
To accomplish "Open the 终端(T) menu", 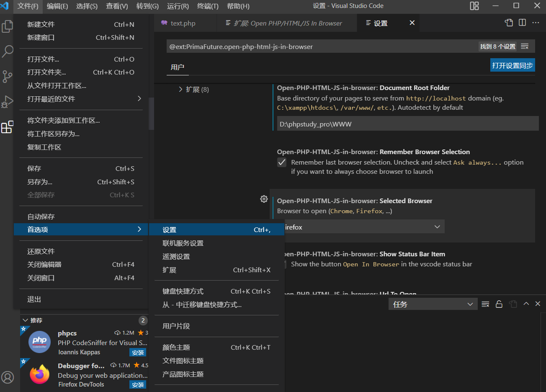I will point(208,6).
